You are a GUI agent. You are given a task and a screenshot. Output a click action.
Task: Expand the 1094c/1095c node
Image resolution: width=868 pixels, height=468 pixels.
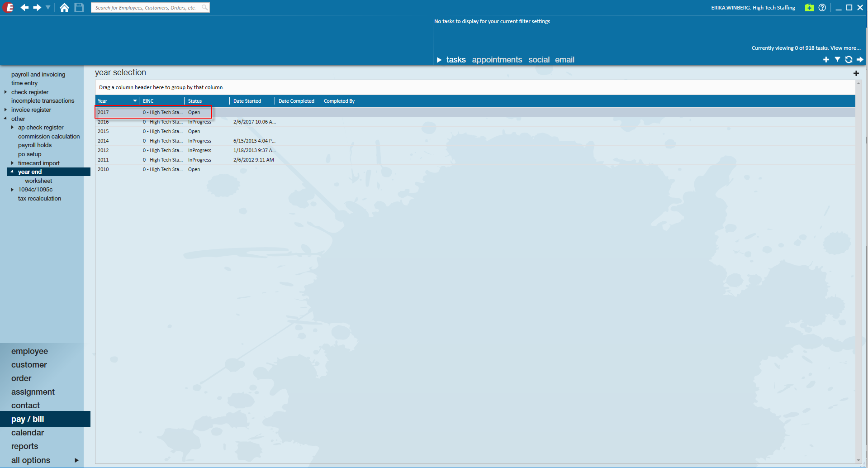point(12,190)
